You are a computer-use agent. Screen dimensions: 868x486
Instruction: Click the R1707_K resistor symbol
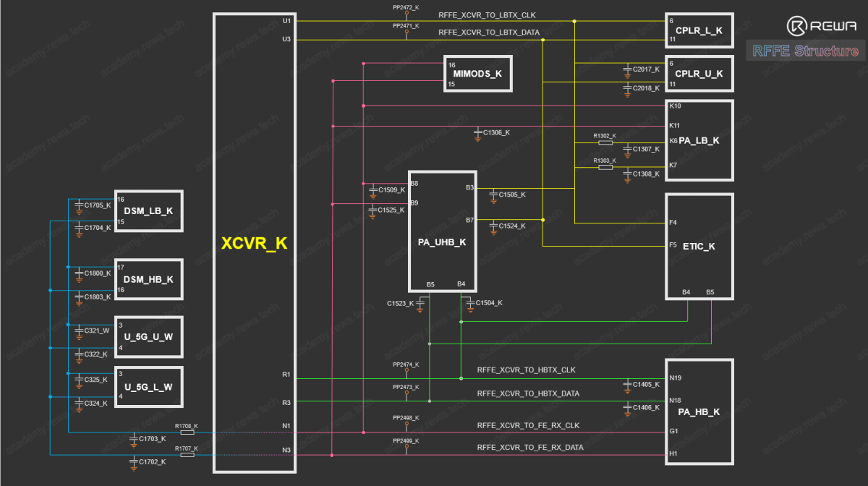[186, 455]
